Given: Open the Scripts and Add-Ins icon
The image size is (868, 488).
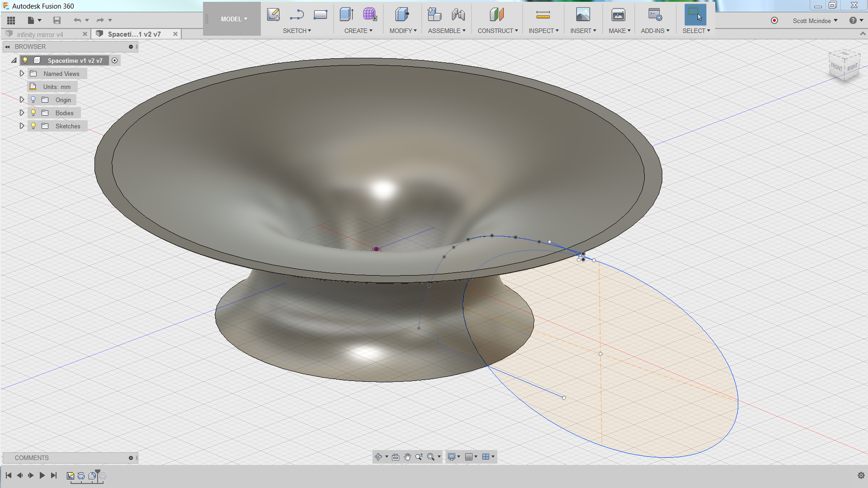Looking at the screenshot, I should click(x=655, y=14).
